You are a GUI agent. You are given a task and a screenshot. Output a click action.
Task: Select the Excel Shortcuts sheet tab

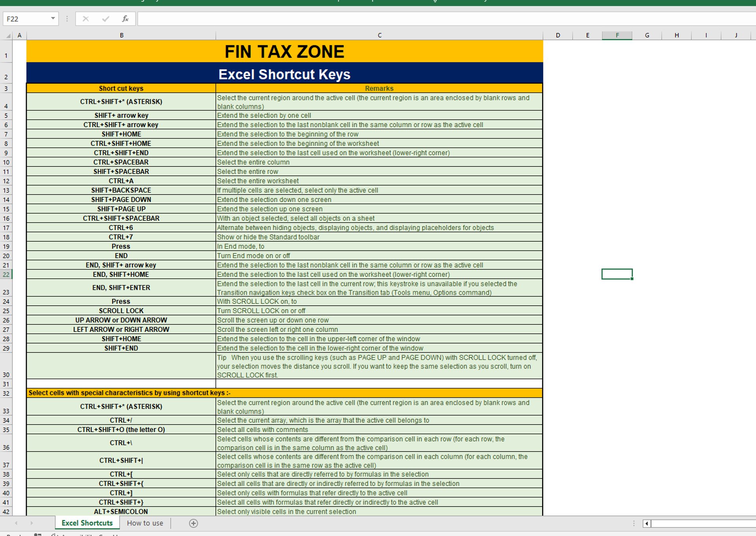coord(87,523)
